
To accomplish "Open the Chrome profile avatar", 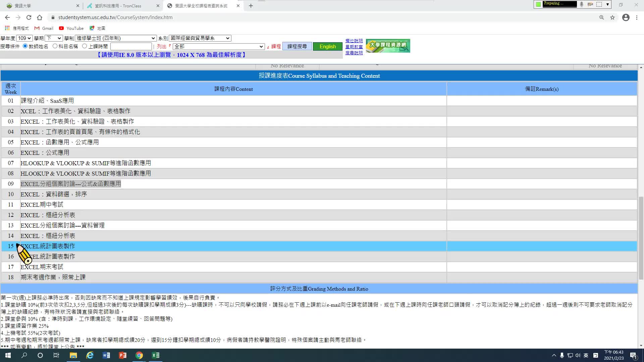I will 626,17.
